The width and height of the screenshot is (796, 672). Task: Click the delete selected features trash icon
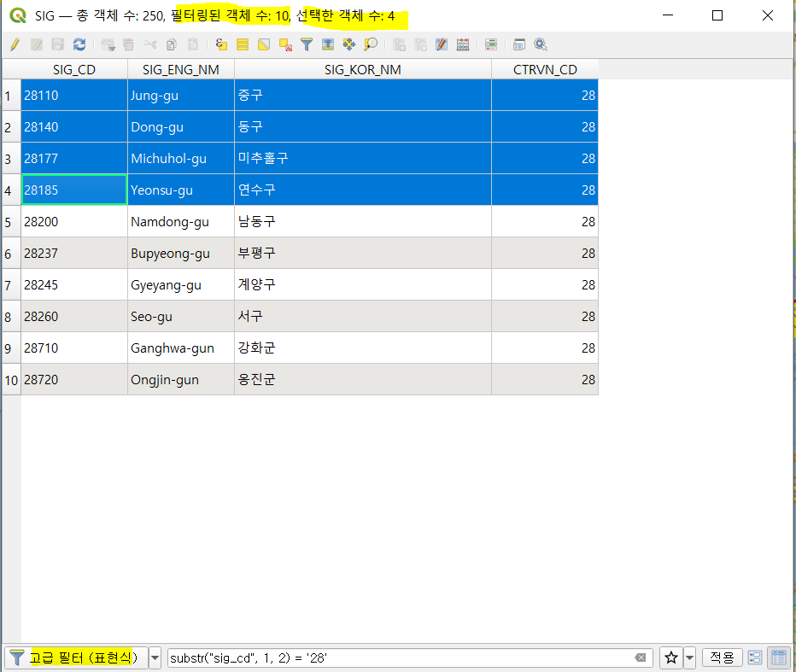129,44
